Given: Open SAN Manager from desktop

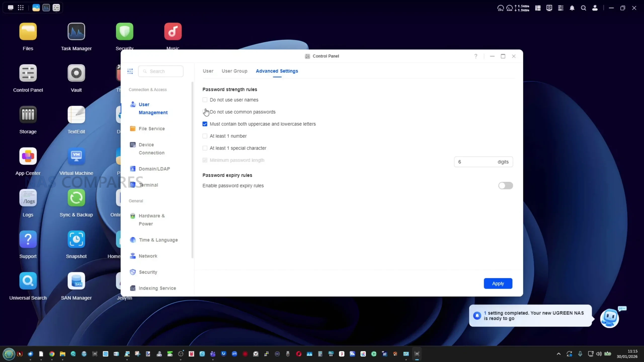Looking at the screenshot, I should pos(76,281).
